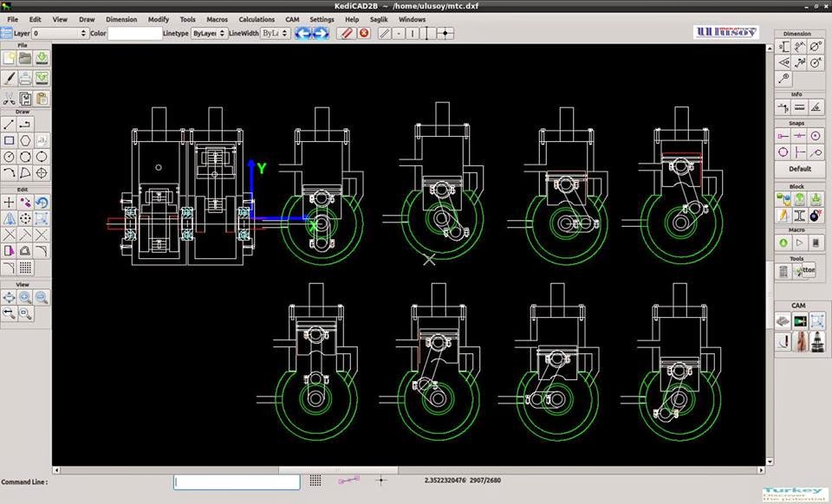Click the zoom out magnifier
This screenshot has height=504, width=832.
42,297
